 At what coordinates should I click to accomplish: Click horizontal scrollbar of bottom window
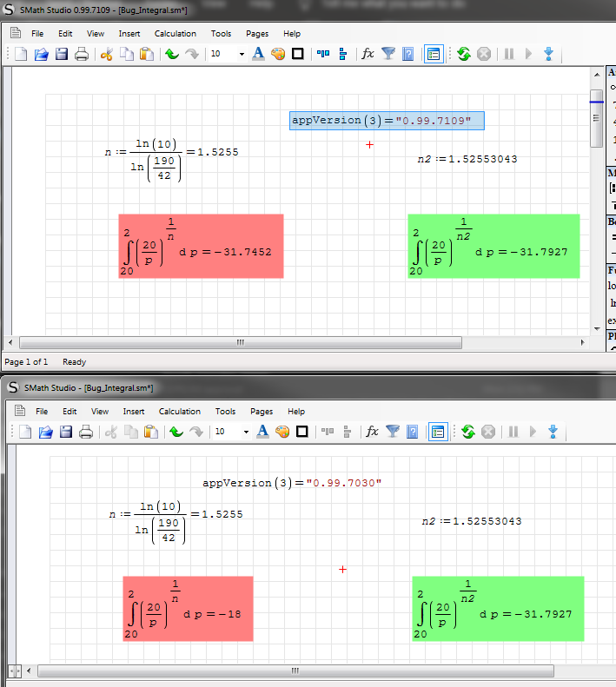295,670
